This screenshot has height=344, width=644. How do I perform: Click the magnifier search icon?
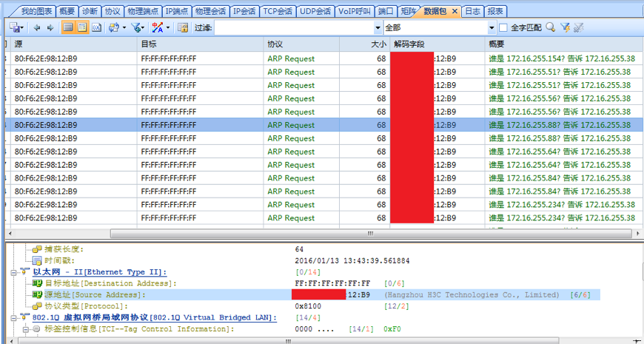tap(551, 27)
